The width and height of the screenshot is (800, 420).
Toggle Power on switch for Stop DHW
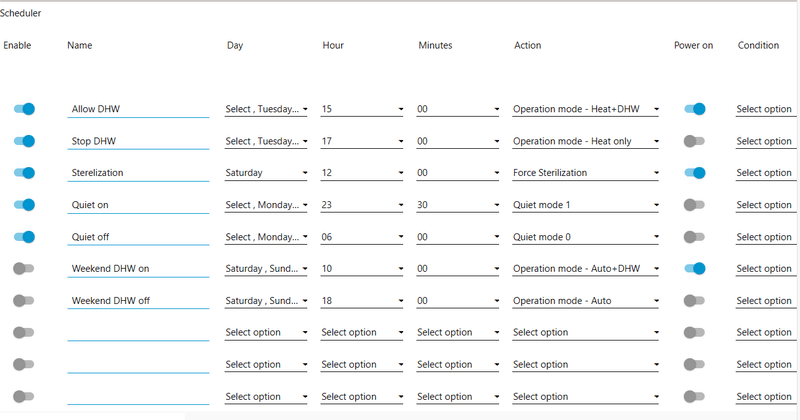click(x=694, y=141)
